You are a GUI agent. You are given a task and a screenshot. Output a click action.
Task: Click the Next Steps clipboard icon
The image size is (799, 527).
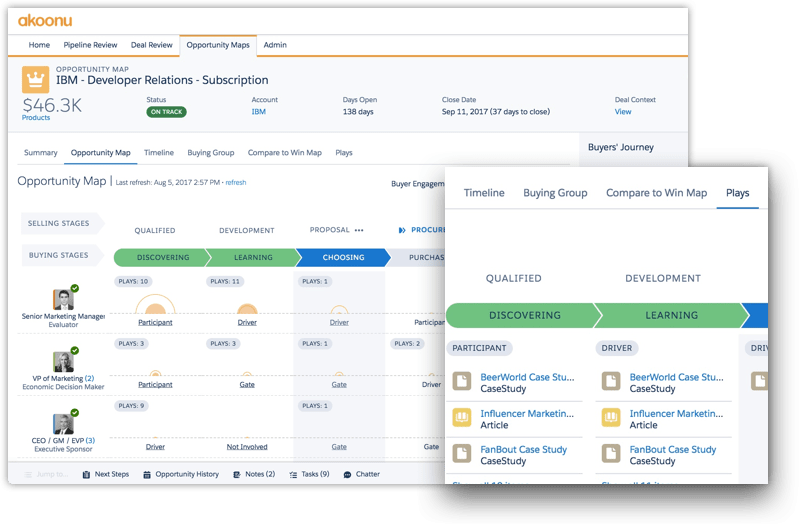tap(86, 475)
